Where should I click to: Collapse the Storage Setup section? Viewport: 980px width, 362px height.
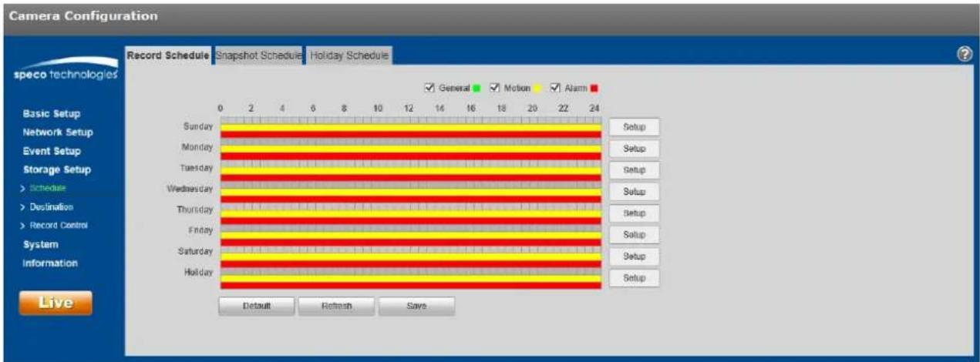(57, 169)
